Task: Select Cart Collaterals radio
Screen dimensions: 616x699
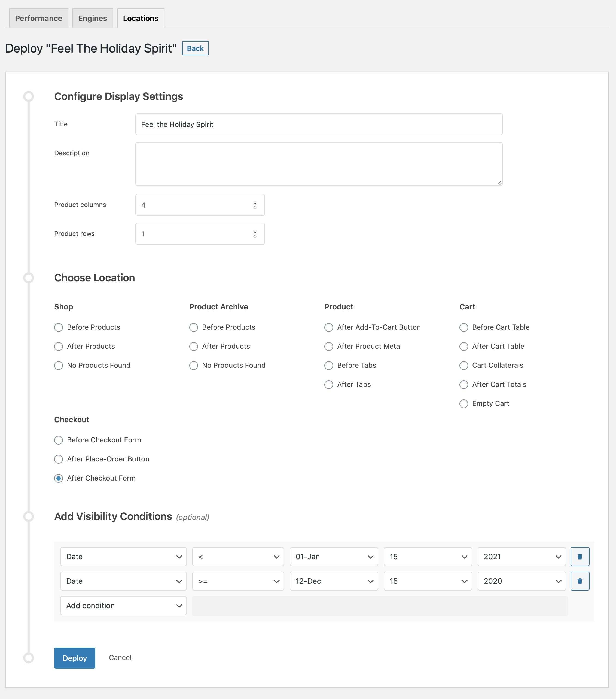Action: tap(463, 366)
